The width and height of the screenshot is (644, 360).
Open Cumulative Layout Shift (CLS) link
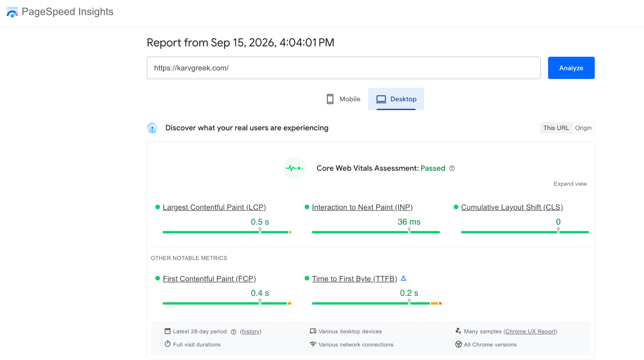[512, 207]
